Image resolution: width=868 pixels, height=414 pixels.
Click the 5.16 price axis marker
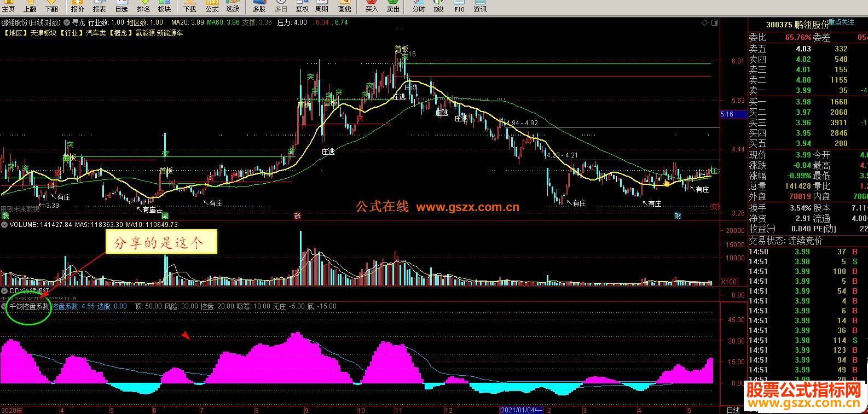point(732,114)
